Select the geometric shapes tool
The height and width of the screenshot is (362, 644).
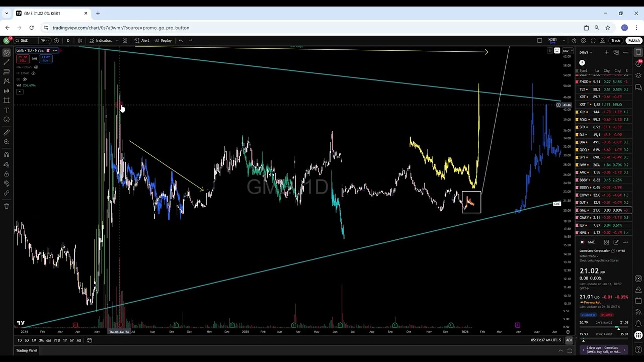(x=7, y=100)
